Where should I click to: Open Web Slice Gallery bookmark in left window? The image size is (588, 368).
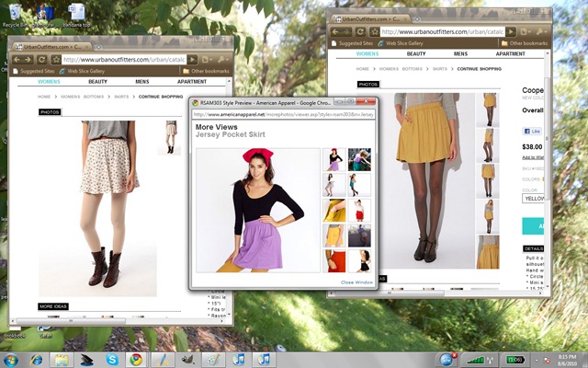click(x=82, y=71)
